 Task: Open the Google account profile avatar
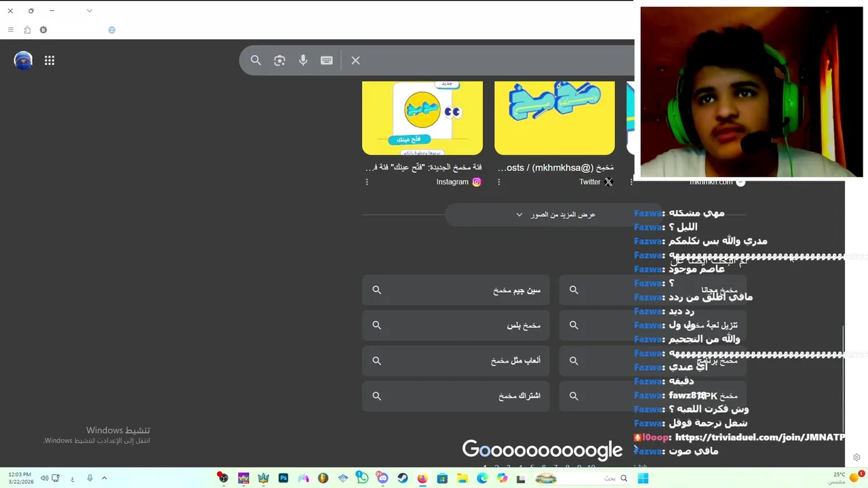23,60
